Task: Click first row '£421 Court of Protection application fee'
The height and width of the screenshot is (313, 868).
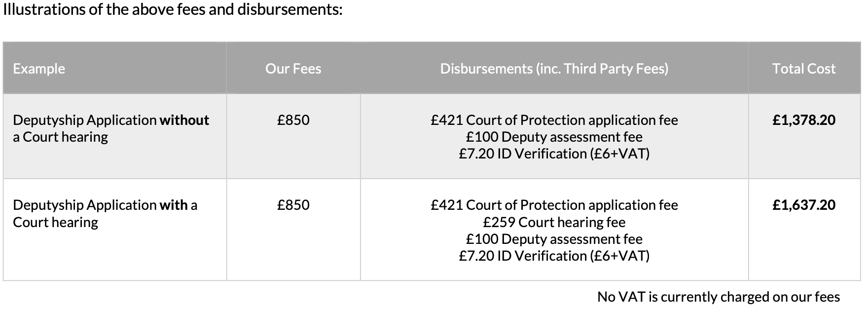Action: 554,120
